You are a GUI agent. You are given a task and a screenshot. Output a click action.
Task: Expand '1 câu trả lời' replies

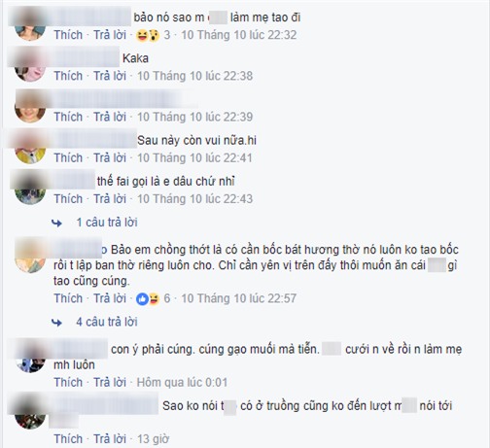(107, 223)
